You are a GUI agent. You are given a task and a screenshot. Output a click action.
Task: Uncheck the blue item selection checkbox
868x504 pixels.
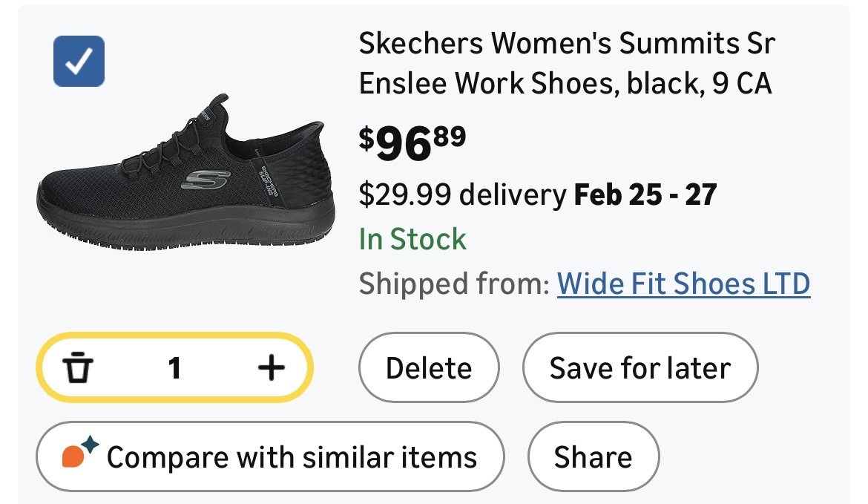click(79, 61)
